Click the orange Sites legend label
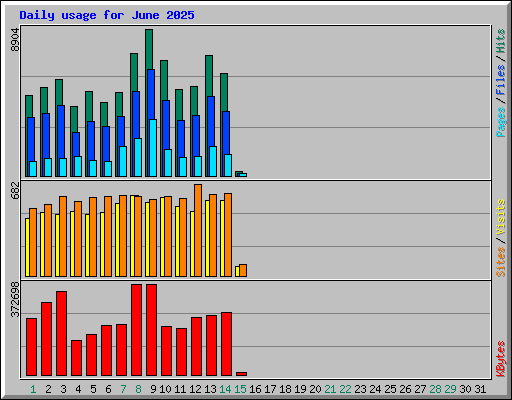Viewport: 512px width, 400px height. [501, 262]
